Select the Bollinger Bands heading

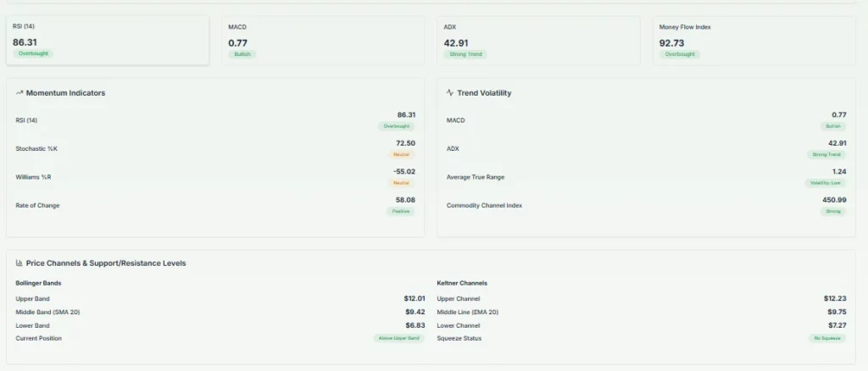pyautogui.click(x=38, y=283)
